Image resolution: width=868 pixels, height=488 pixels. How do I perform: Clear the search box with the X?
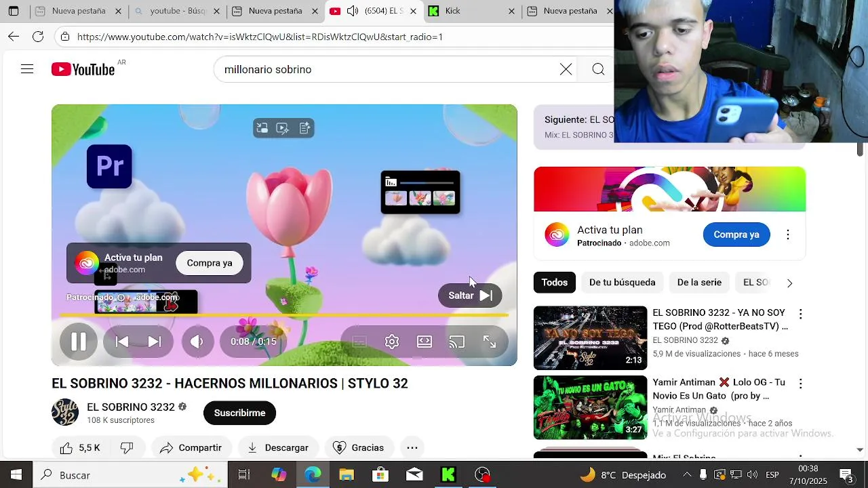click(566, 69)
